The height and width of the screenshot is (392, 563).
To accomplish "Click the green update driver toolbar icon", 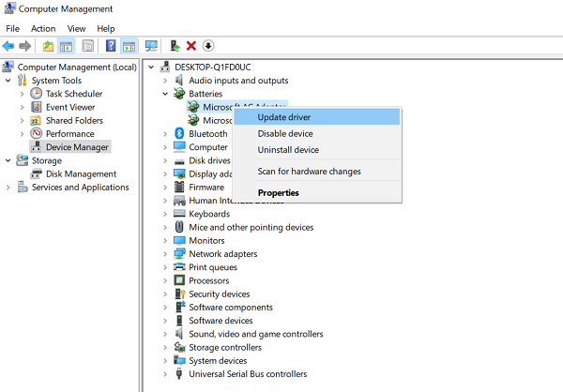I will pyautogui.click(x=175, y=46).
